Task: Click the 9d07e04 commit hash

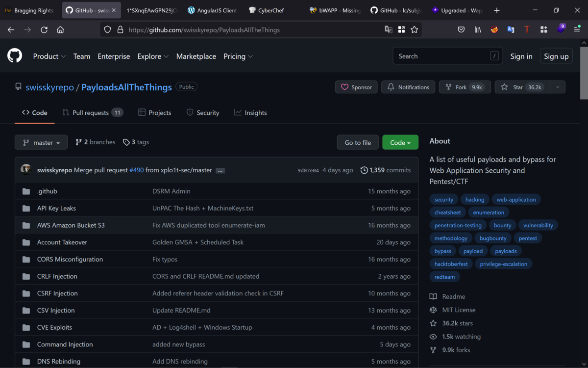Action: coord(308,171)
